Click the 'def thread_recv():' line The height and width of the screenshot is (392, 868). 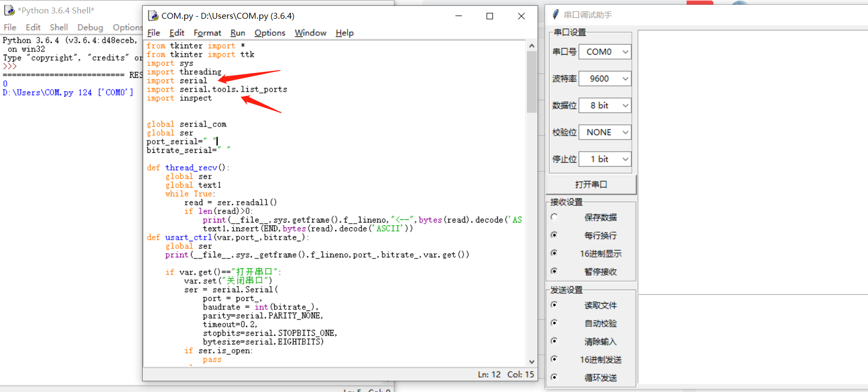[188, 168]
